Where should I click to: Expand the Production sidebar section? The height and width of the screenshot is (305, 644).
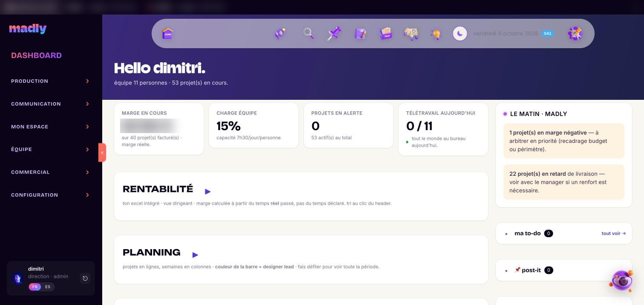pos(50,81)
